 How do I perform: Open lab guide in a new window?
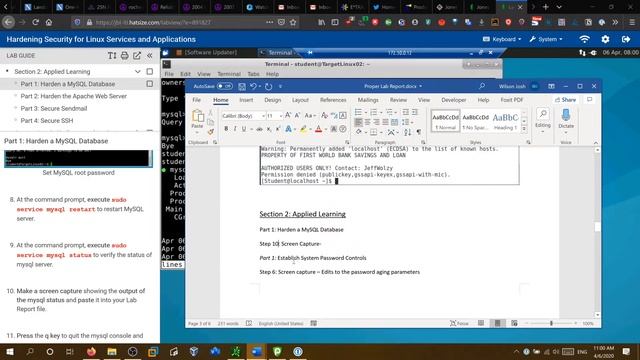click(137, 56)
